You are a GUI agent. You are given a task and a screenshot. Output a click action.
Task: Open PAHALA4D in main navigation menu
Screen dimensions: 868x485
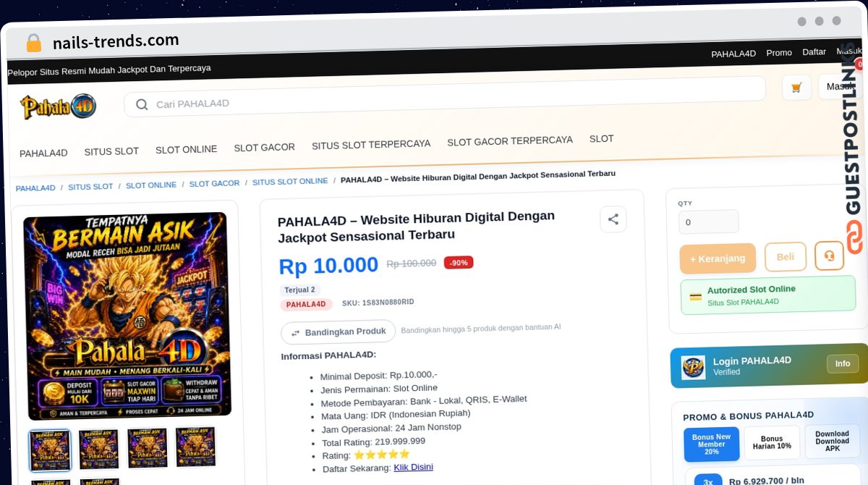click(x=43, y=153)
